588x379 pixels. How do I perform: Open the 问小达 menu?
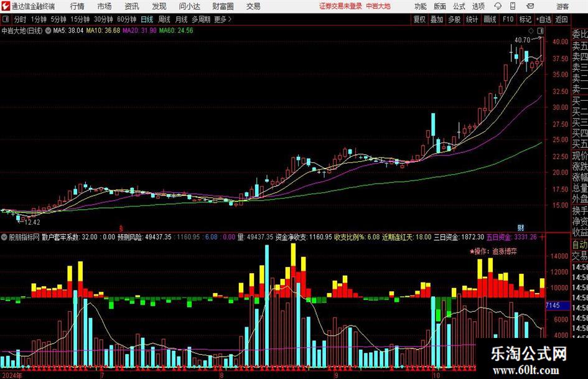(189, 6)
